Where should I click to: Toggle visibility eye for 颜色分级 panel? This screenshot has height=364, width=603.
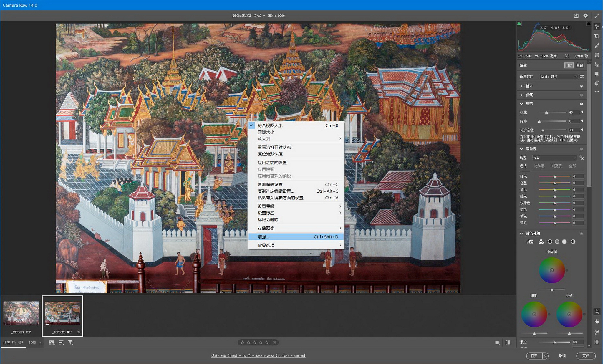click(x=582, y=234)
